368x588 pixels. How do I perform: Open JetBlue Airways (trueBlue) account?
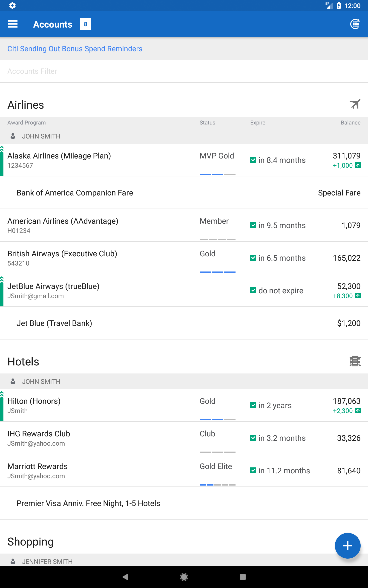pyautogui.click(x=184, y=290)
